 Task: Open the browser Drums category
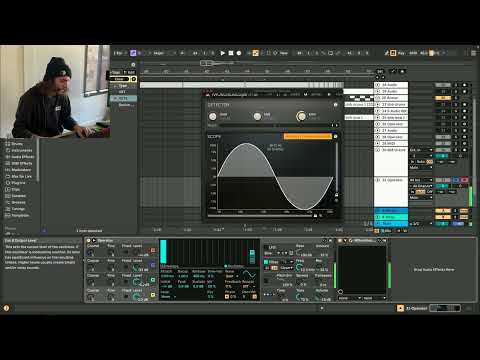[x=17, y=144]
